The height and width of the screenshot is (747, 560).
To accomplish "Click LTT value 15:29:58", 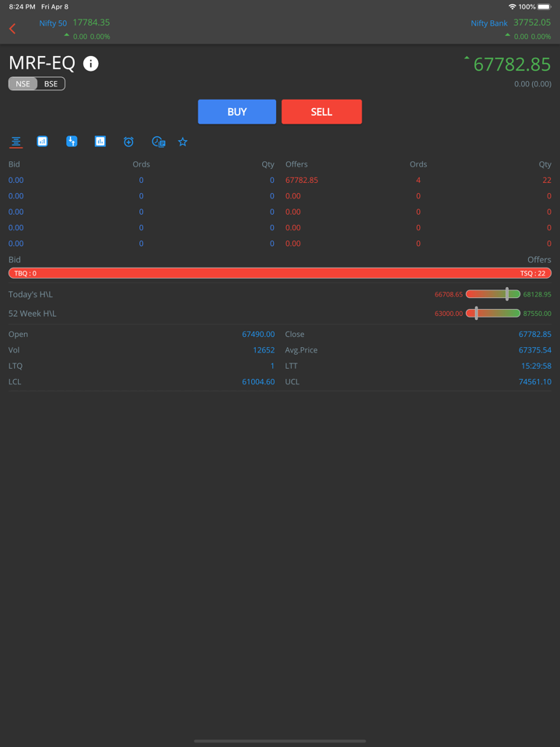I will pos(536,366).
